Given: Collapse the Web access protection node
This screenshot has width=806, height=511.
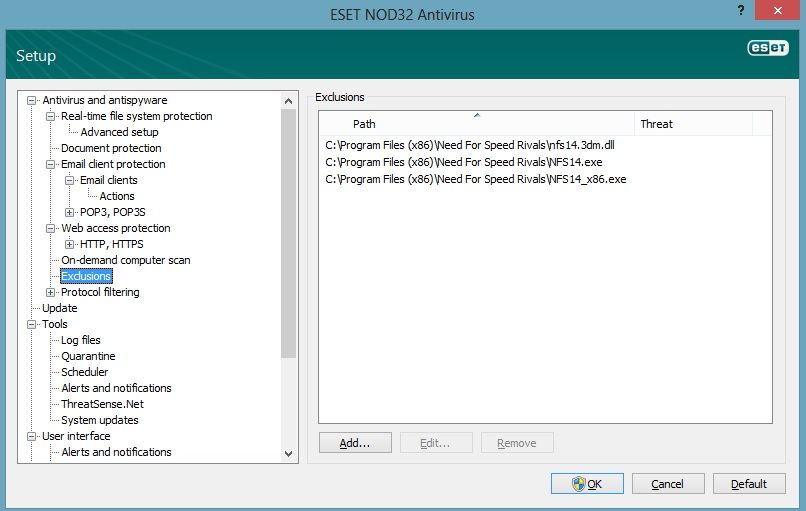Looking at the screenshot, I should coord(50,228).
